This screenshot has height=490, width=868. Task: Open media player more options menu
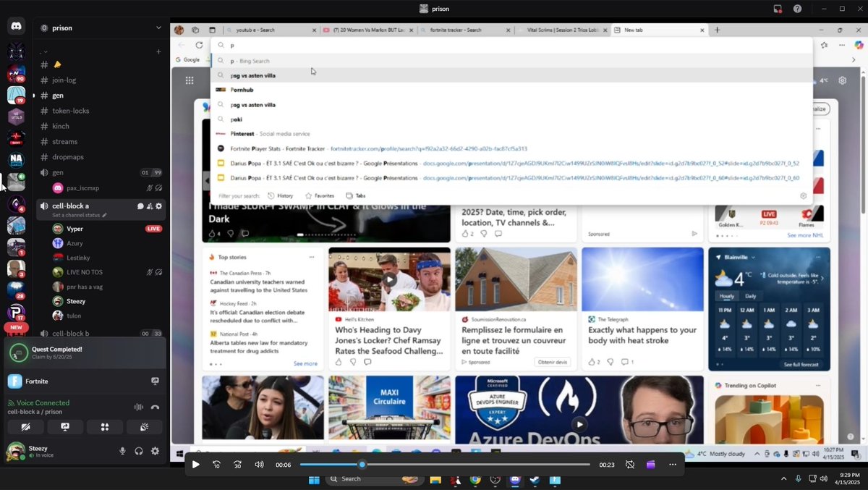click(x=673, y=465)
